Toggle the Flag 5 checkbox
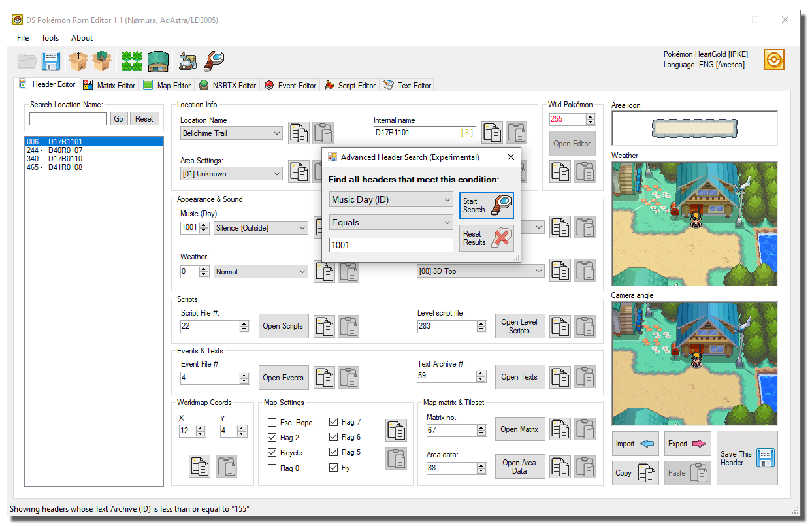This screenshot has width=812, height=526. tap(334, 452)
